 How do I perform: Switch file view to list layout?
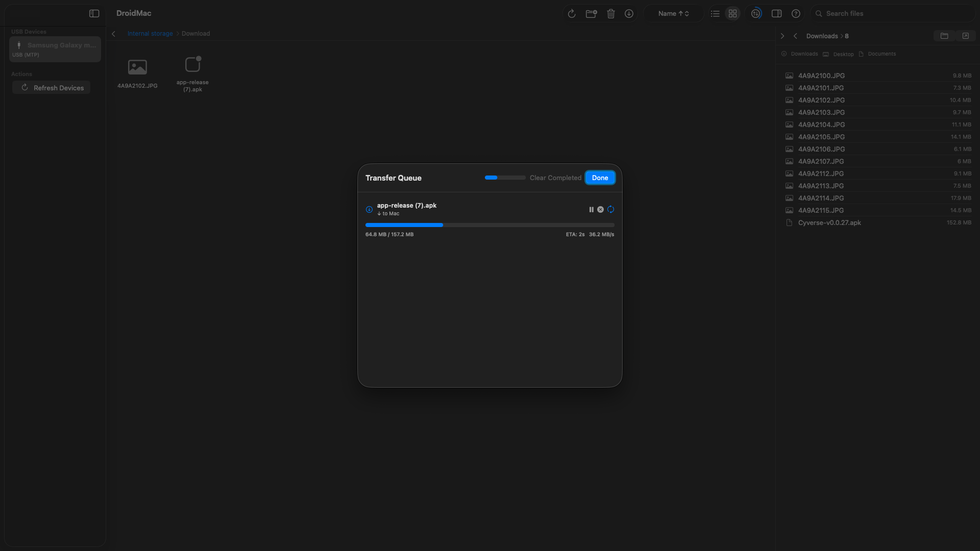click(715, 13)
